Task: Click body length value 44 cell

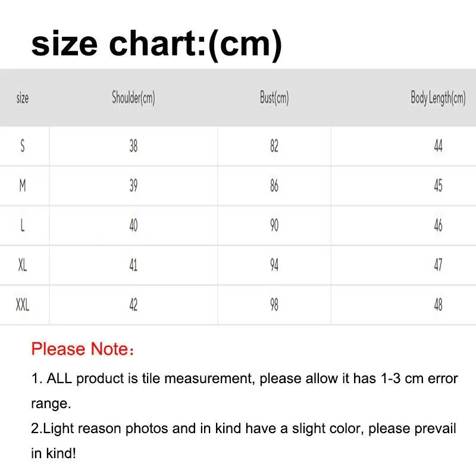Action: tap(438, 146)
